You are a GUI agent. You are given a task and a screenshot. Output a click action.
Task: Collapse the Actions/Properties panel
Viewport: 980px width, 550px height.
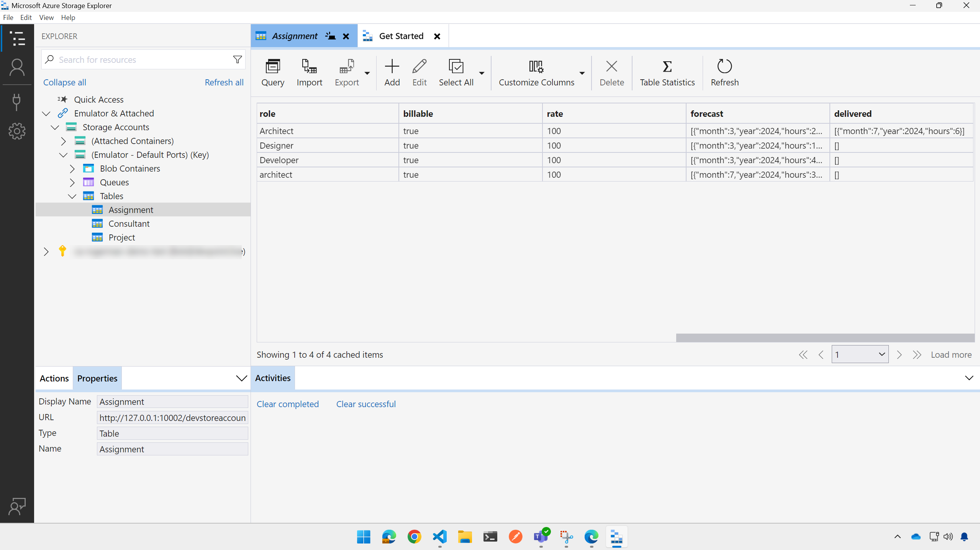tap(241, 378)
